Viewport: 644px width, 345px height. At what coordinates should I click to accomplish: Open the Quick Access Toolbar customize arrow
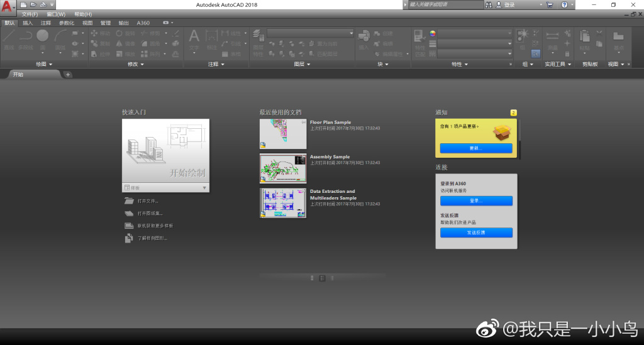[x=52, y=5]
